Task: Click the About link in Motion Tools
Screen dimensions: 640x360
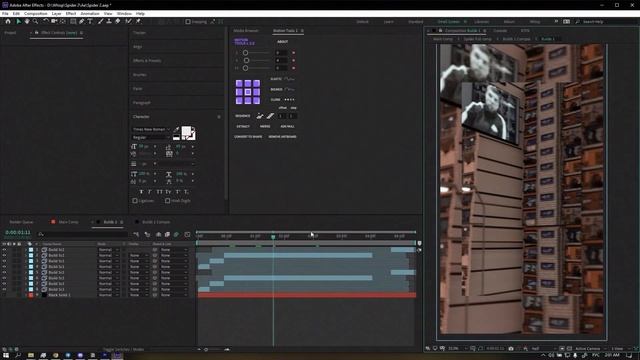Action: (282, 42)
